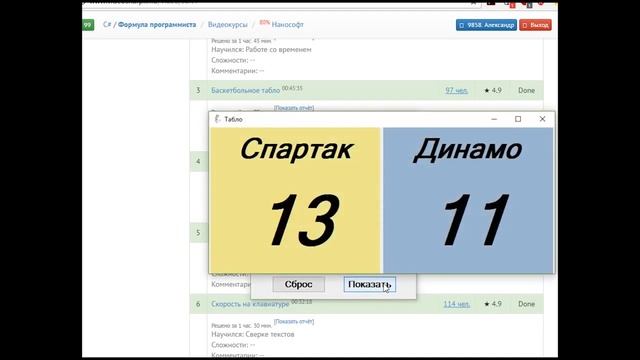Click Done in the Баскетбольное табло row
This screenshot has width=640, height=360.
(x=526, y=90)
